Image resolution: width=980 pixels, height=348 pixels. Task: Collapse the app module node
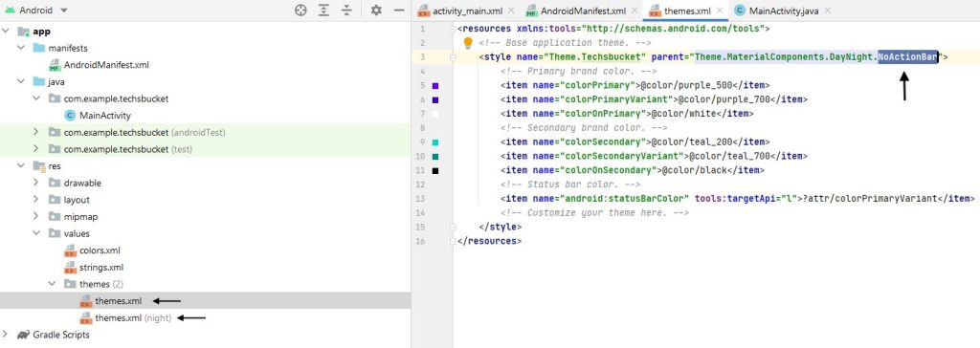tap(7, 32)
